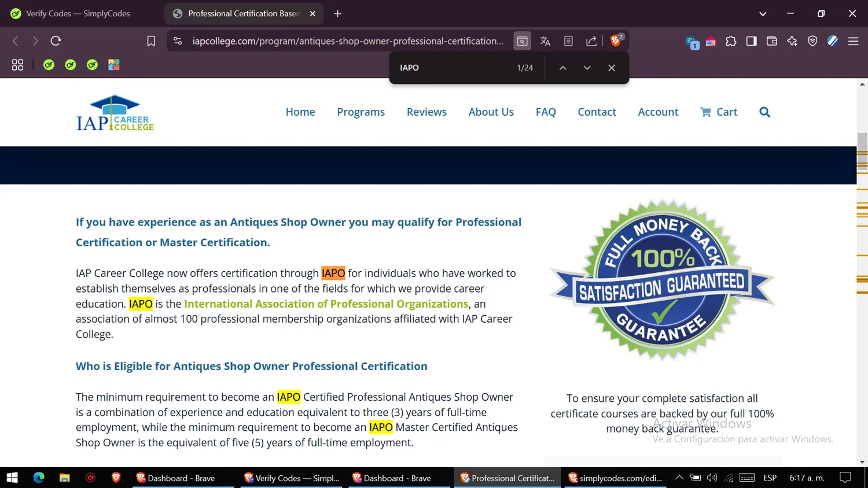Close the find bar

(612, 68)
